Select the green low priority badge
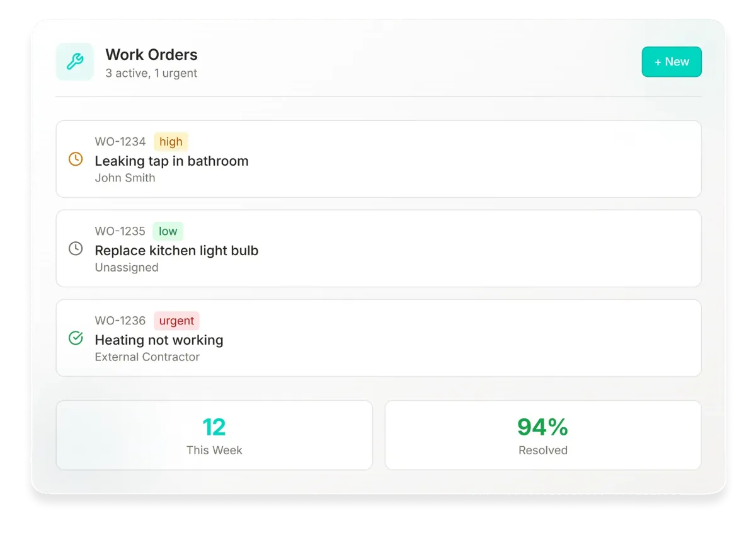Image resolution: width=756 pixels, height=533 pixels. pyautogui.click(x=168, y=231)
